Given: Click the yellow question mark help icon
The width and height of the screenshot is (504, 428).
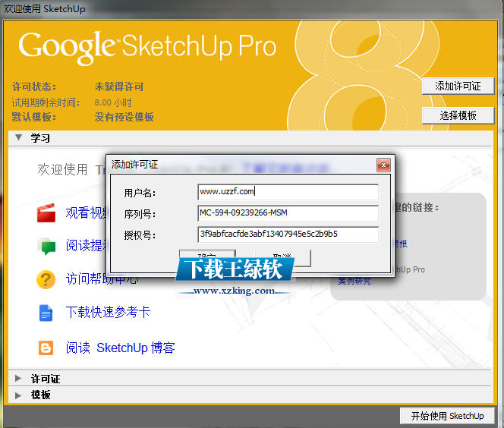Looking at the screenshot, I should (x=46, y=279).
